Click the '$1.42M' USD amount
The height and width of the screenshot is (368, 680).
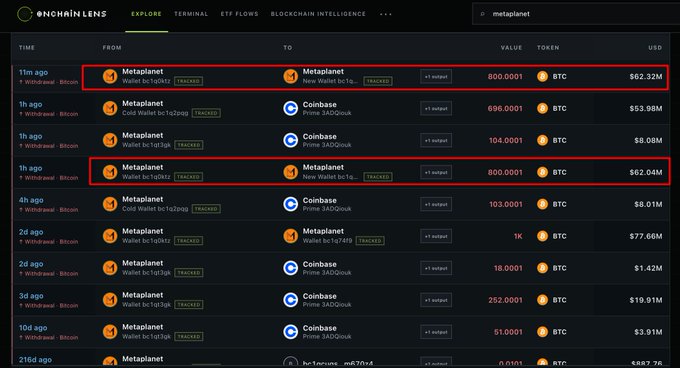click(x=648, y=268)
